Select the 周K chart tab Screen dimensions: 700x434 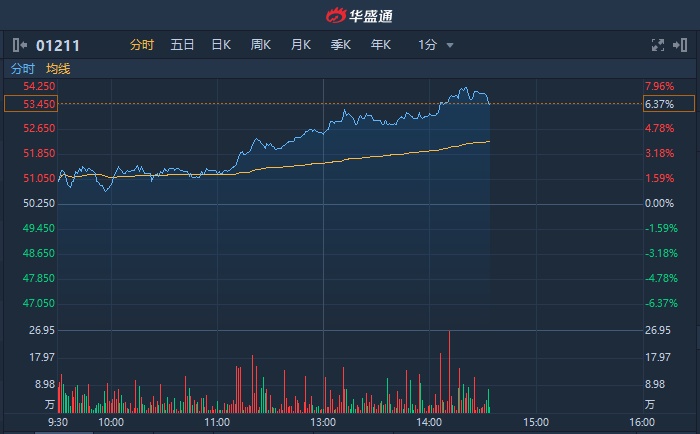(261, 45)
